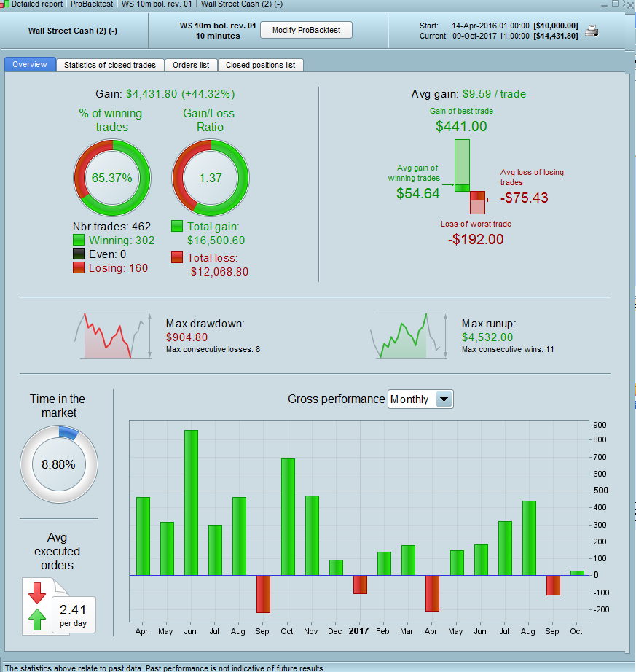Click the red Total loss legend square
The width and height of the screenshot is (636, 672).
[x=177, y=257]
